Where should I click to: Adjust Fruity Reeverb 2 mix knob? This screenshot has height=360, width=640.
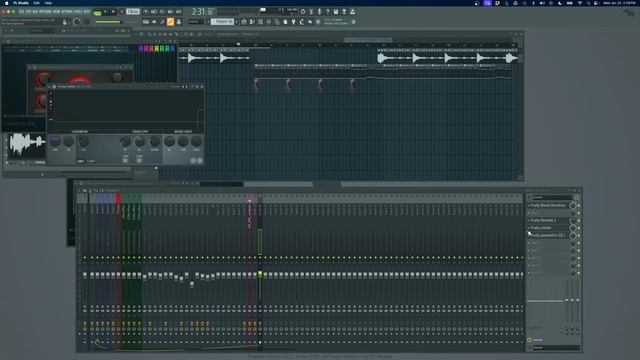(x=573, y=220)
